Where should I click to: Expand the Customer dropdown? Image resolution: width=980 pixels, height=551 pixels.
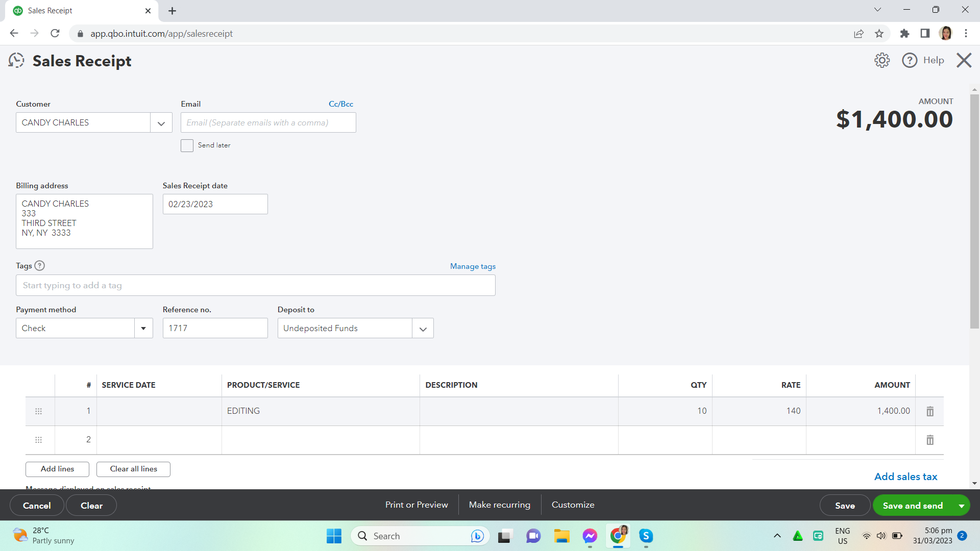pyautogui.click(x=161, y=123)
